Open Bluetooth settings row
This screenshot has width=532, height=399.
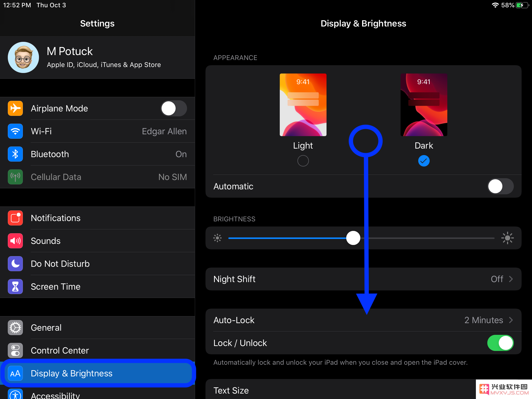coord(97,154)
